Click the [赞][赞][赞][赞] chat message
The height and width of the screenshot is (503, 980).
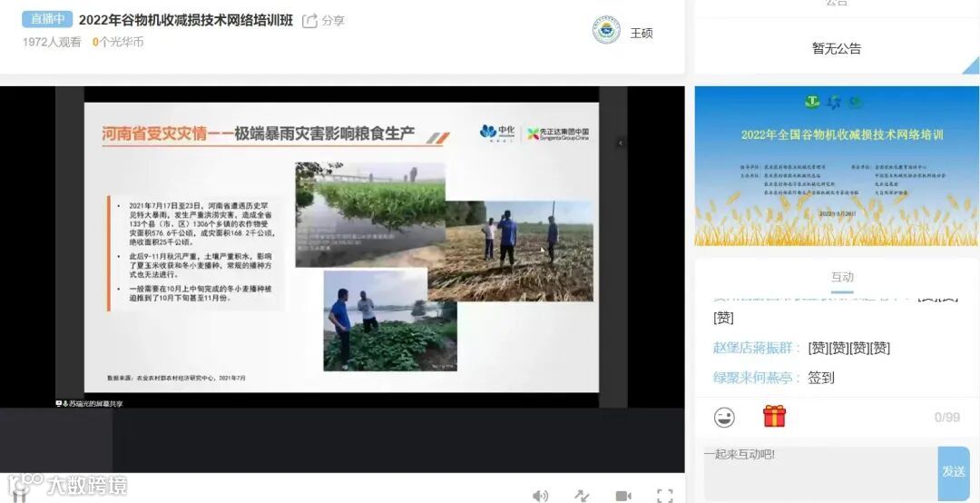[848, 348]
